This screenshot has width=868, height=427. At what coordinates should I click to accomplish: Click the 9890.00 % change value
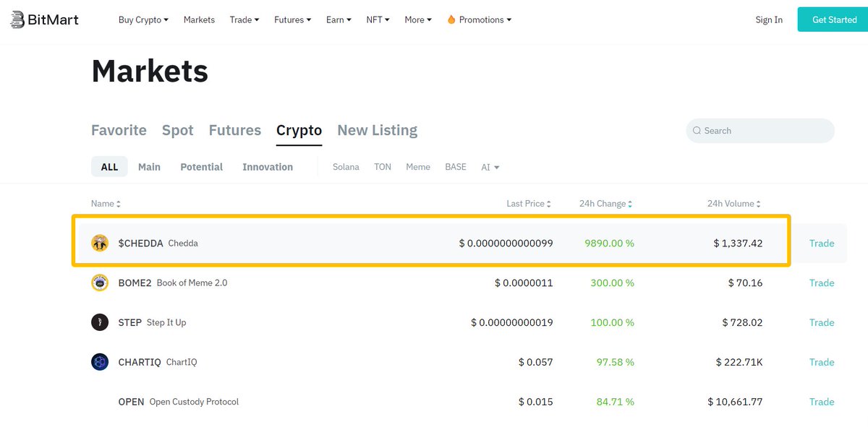(x=609, y=243)
